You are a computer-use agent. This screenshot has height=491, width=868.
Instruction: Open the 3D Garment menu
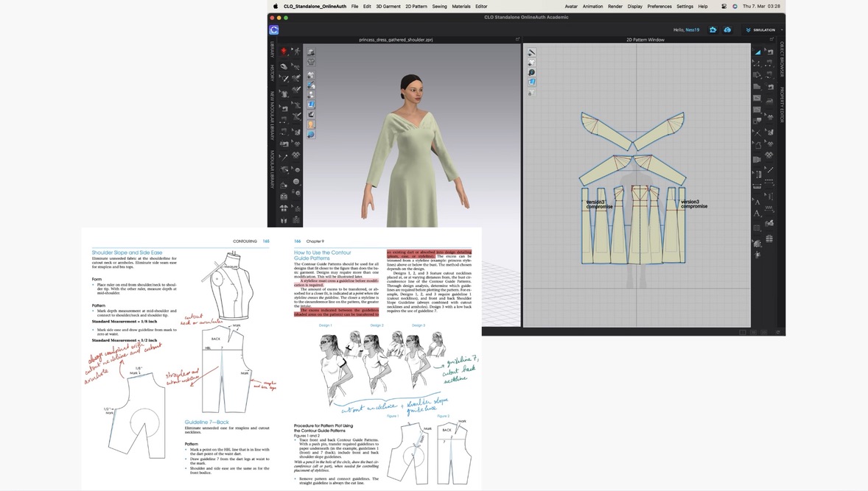click(x=387, y=6)
